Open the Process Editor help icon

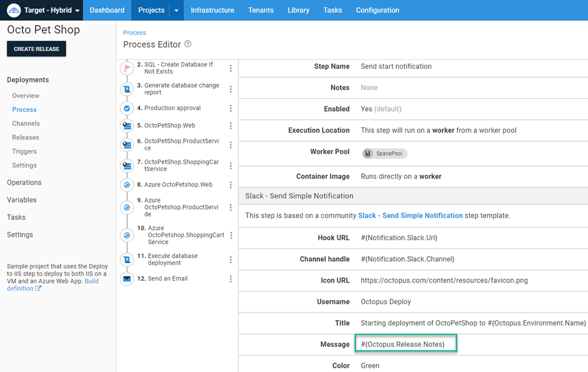click(x=188, y=44)
